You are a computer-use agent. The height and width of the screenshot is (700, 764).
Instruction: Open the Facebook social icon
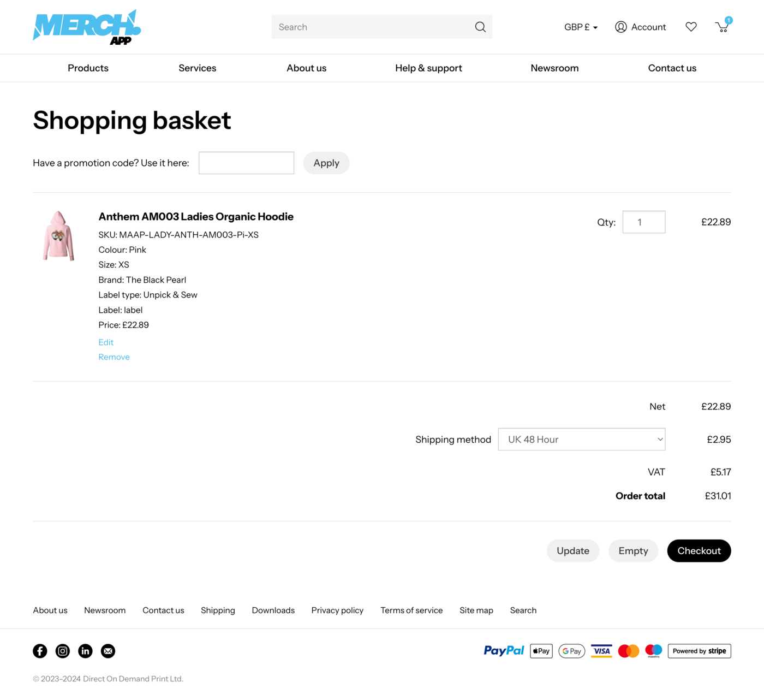click(40, 651)
